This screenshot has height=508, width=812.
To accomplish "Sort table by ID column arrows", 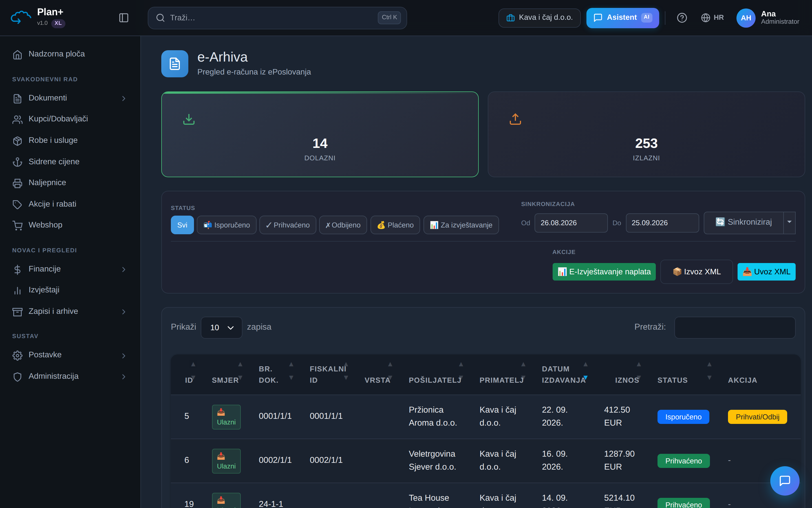I will [193, 371].
